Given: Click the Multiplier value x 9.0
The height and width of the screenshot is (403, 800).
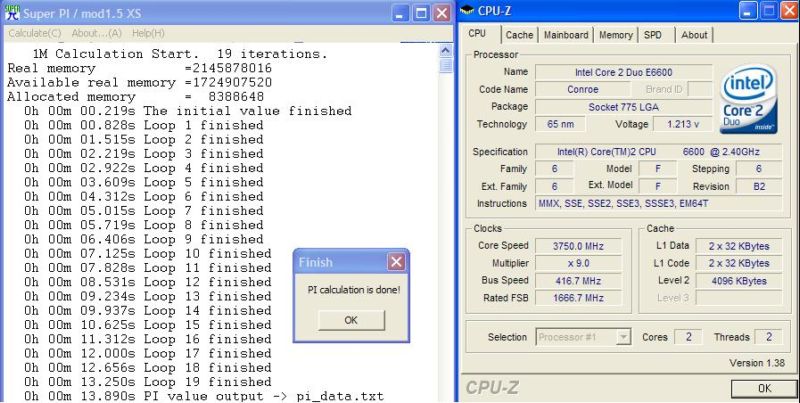Looking at the screenshot, I should tap(578, 263).
